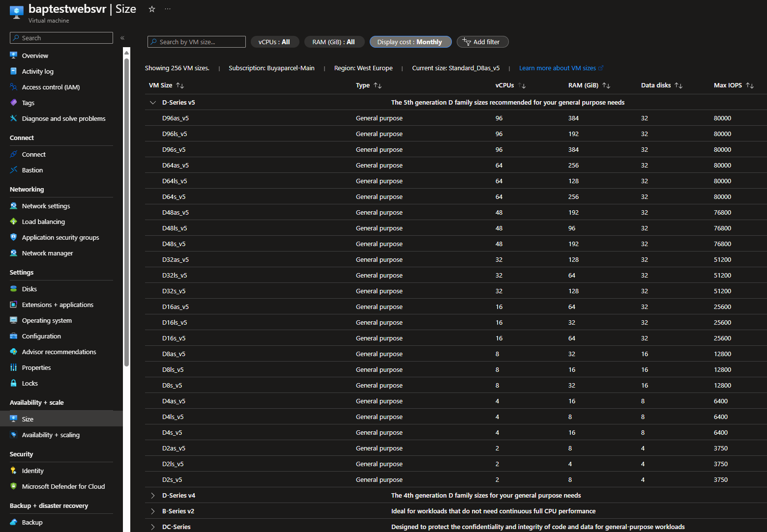Select the D8as_v5 size row
This screenshot has height=532, width=767.
coord(456,354)
